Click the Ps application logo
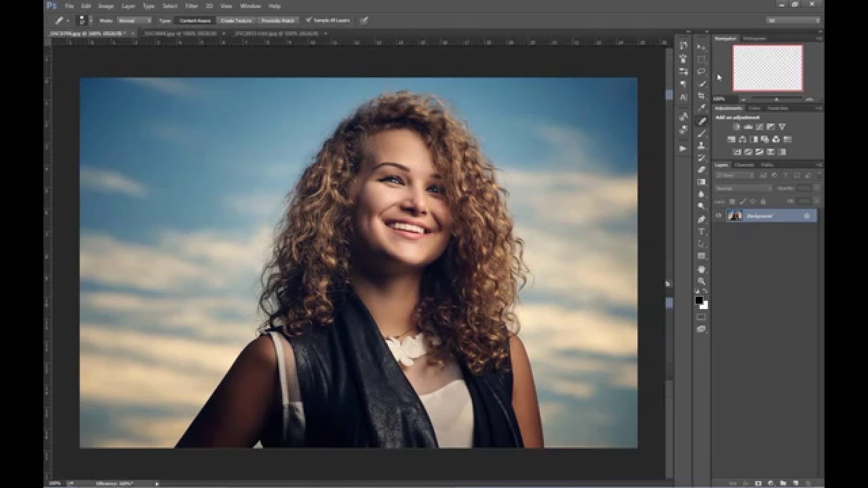The image size is (868, 488). click(x=52, y=5)
